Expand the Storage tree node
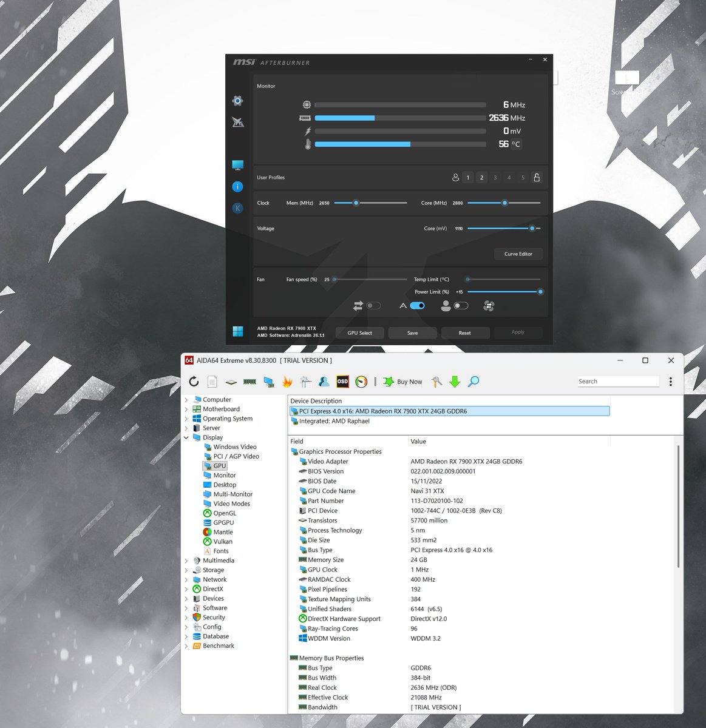This screenshot has width=706, height=728. [x=186, y=570]
